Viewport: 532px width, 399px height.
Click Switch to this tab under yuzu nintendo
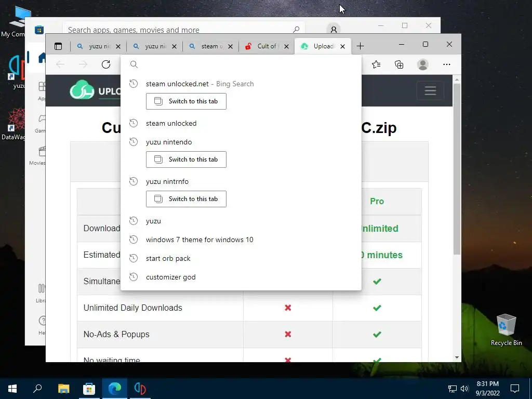[x=186, y=159]
